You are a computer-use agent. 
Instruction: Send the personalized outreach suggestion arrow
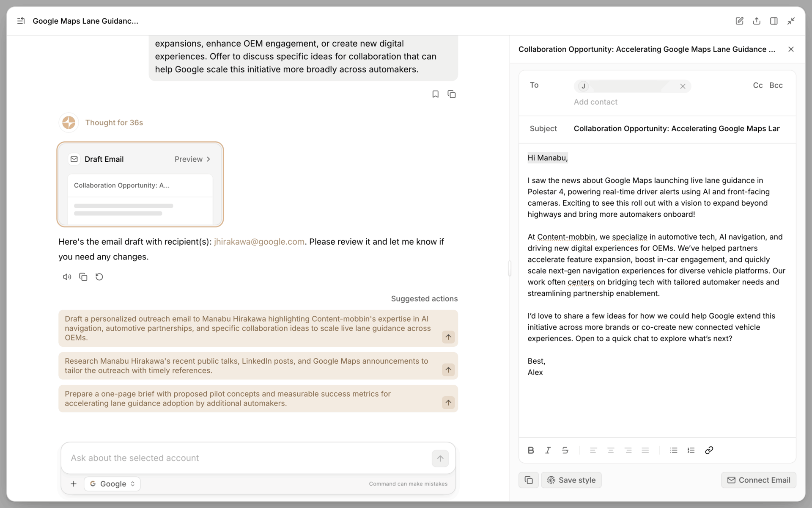point(448,337)
